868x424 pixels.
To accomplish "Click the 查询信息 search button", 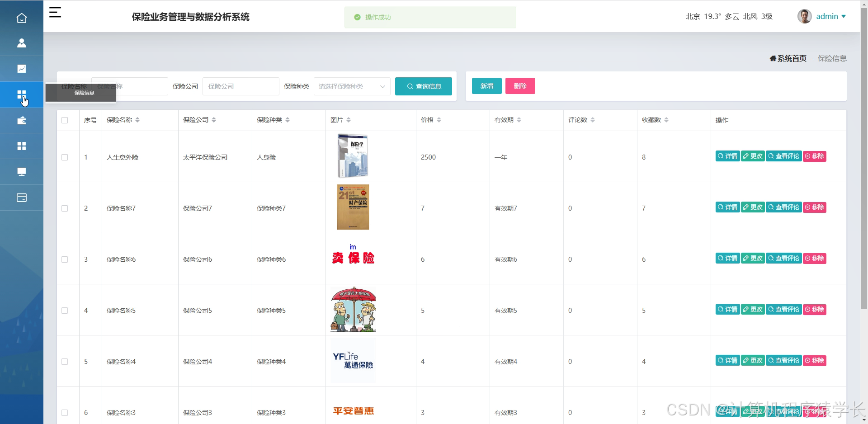I will (424, 86).
